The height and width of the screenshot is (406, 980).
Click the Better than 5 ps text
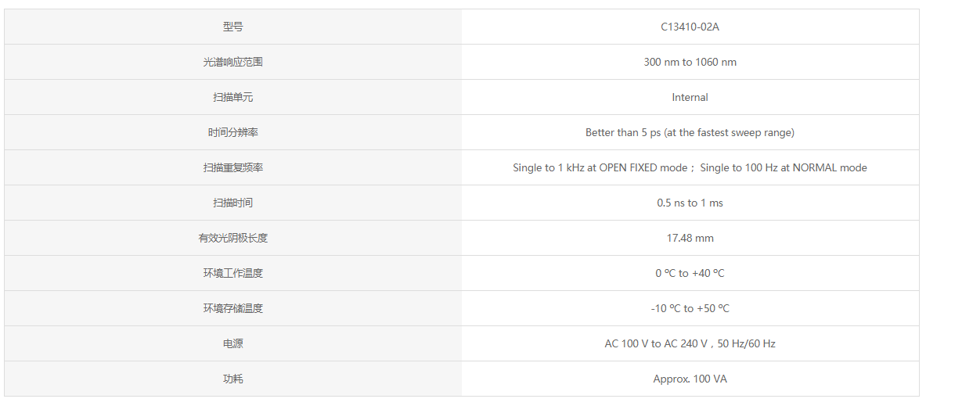[x=623, y=132]
